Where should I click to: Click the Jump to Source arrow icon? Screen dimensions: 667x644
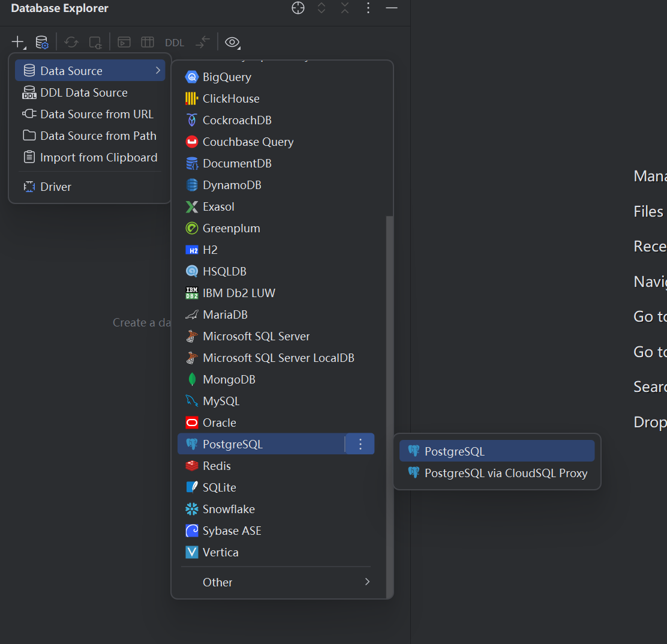[x=203, y=42]
